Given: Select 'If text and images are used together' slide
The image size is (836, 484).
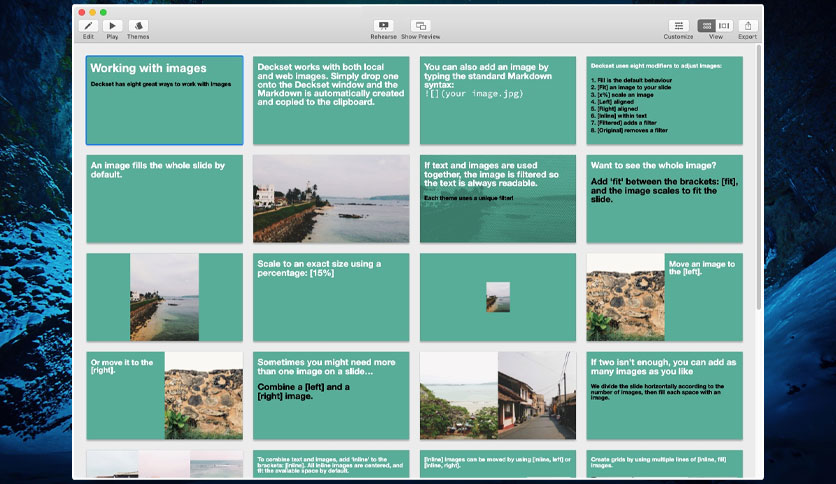Looking at the screenshot, I should [498, 199].
